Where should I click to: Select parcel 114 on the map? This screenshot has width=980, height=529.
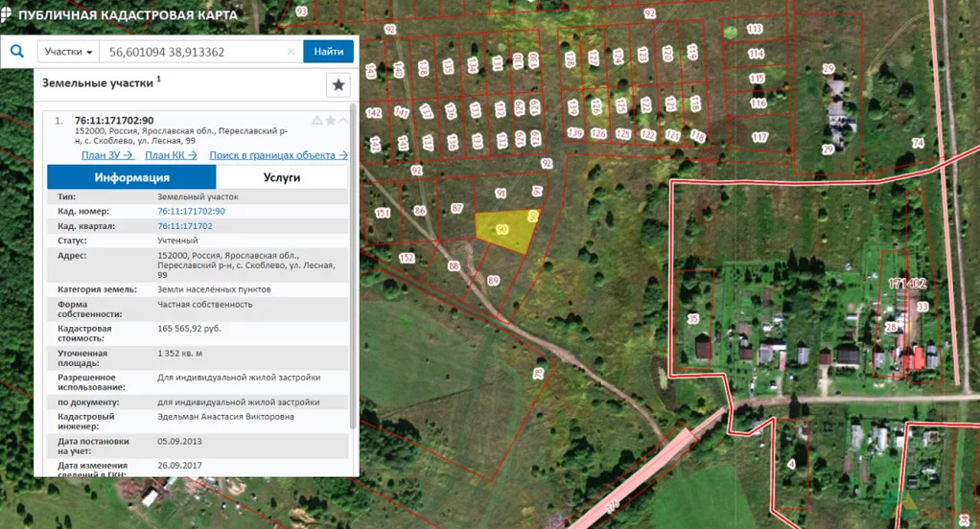click(757, 54)
